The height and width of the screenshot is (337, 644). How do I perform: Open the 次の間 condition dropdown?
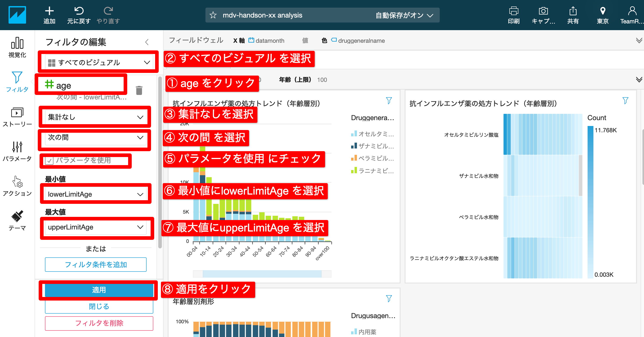pyautogui.click(x=96, y=138)
